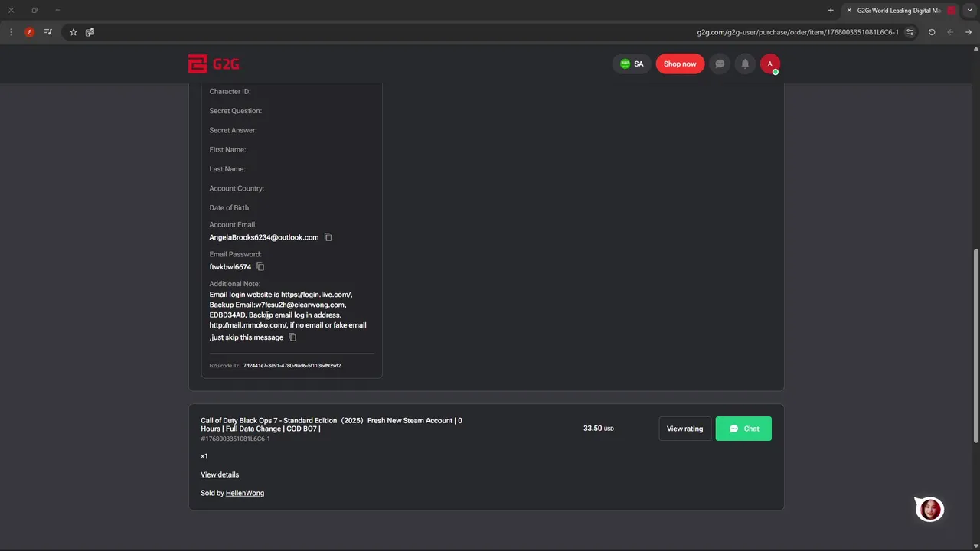
Task: Click the First Name label
Action: coord(227,150)
